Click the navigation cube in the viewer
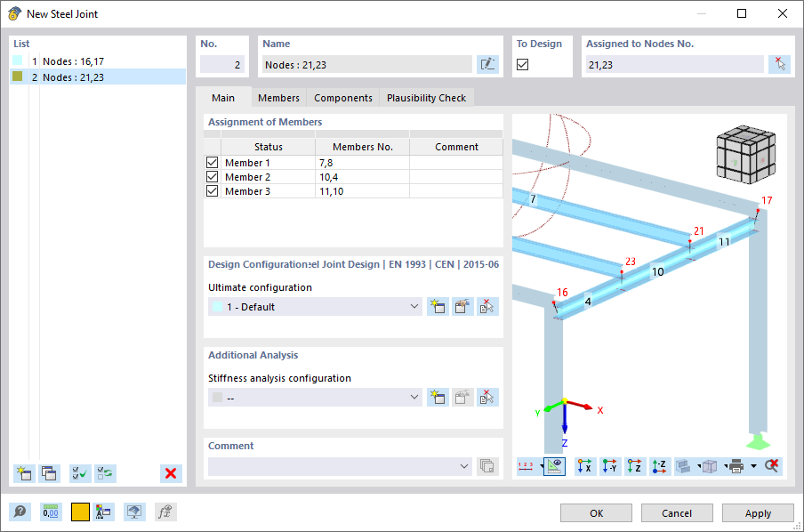804x532 pixels. pyautogui.click(x=745, y=155)
